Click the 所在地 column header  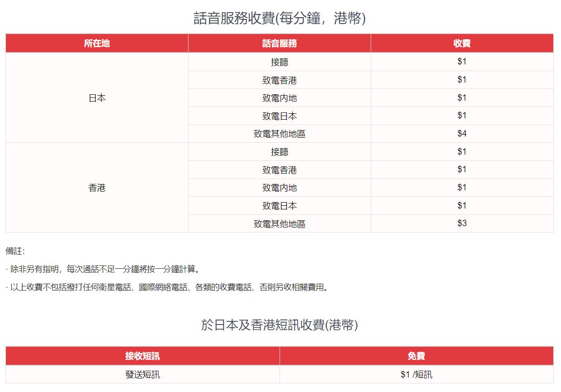pos(97,44)
